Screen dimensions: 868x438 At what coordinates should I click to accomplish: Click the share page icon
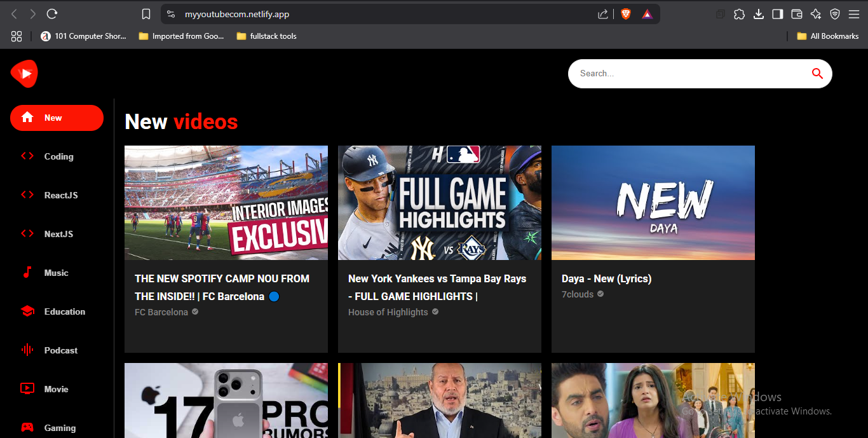[x=603, y=14]
